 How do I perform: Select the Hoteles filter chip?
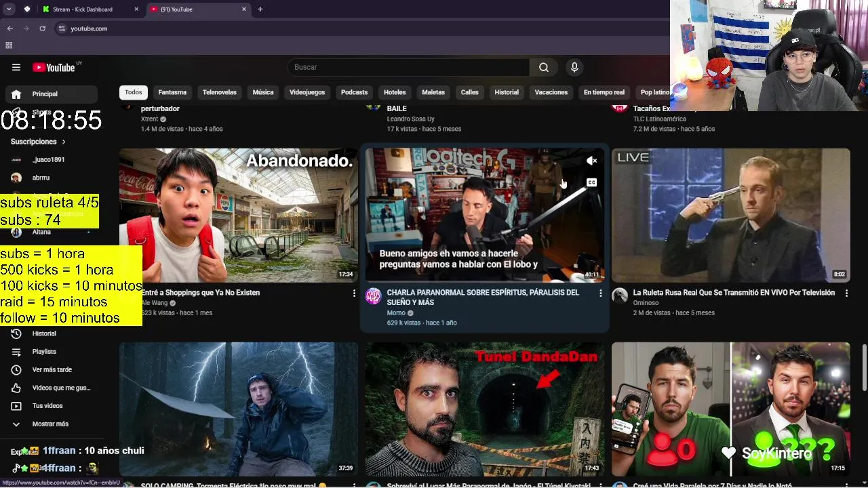pos(395,92)
